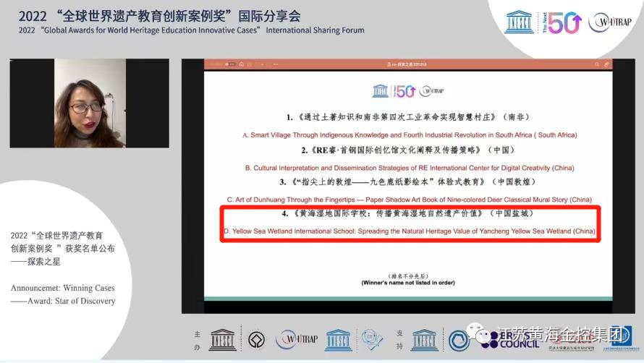Toggle the AutoSave switch in PowerPoint title bar
The image size is (644, 363).
[x=230, y=64]
